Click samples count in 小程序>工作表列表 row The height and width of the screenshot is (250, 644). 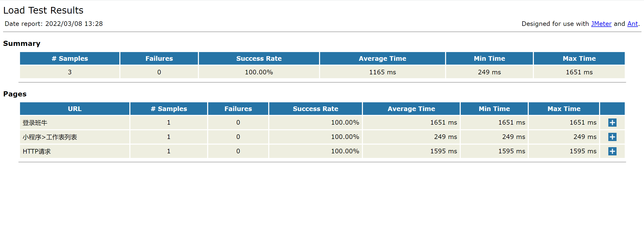pyautogui.click(x=169, y=137)
